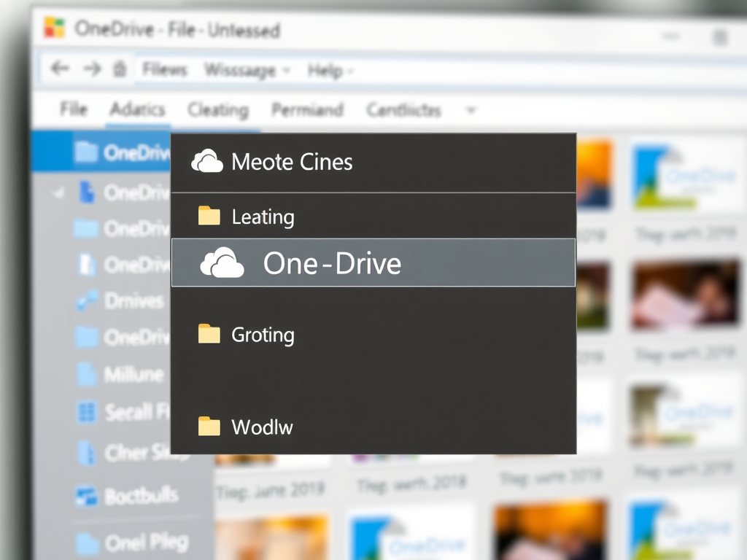Click the folder icon next to Groting
Screen dimensions: 747x560
coord(209,334)
